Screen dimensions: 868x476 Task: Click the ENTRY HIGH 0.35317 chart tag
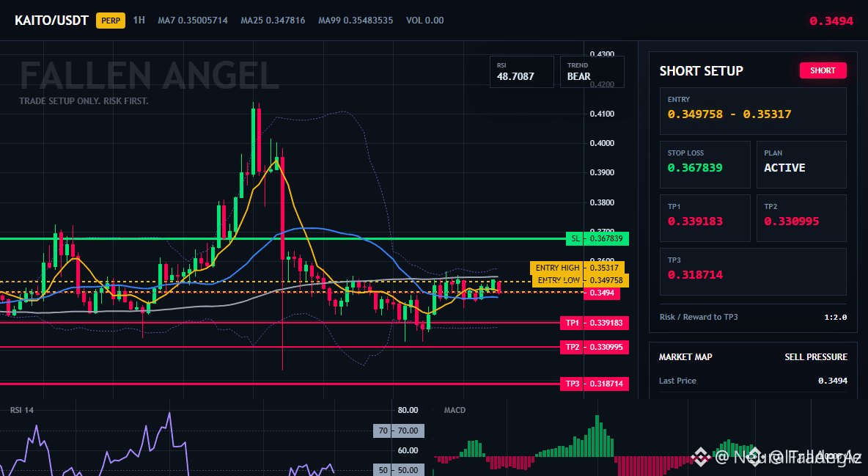[577, 268]
